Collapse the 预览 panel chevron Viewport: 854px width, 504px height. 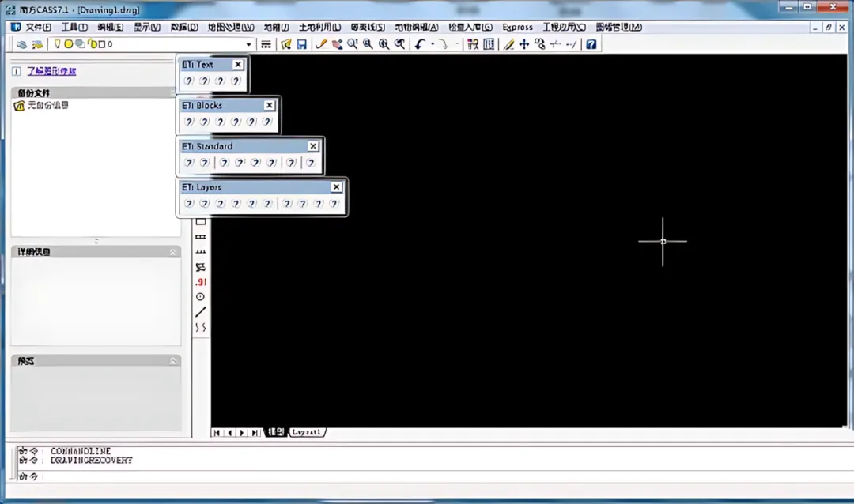(172, 361)
